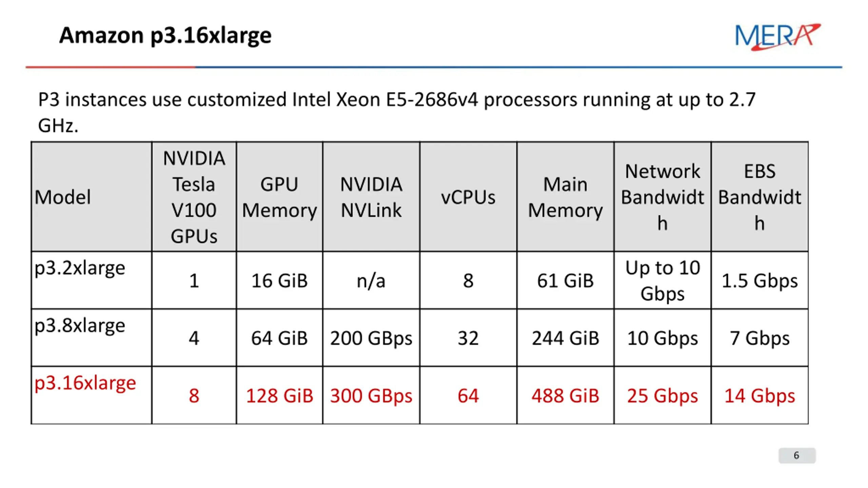Select the 488 GiB main memory cell
The height and width of the screenshot is (488, 868).
(565, 395)
